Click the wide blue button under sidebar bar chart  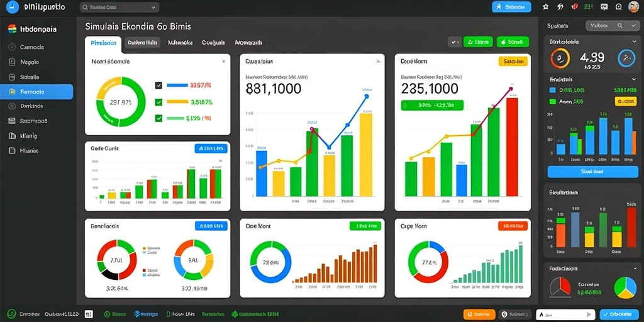[x=592, y=172]
